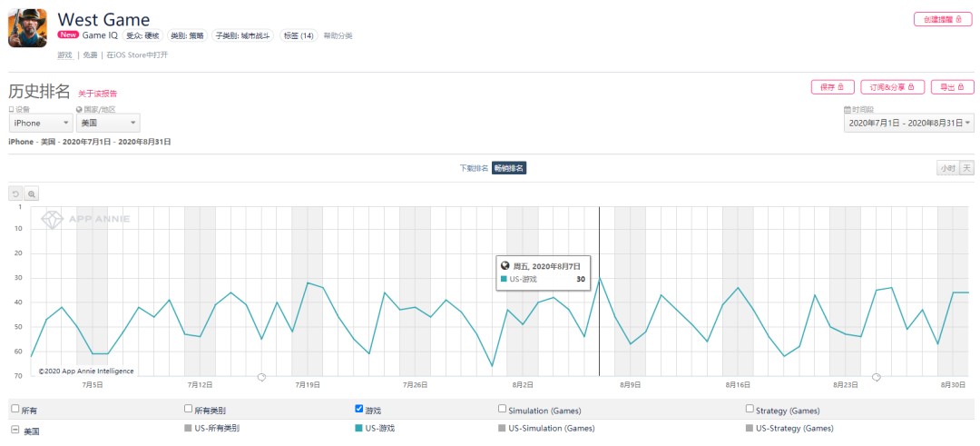Click the teal US-游戏 legend swatch

[x=359, y=428]
